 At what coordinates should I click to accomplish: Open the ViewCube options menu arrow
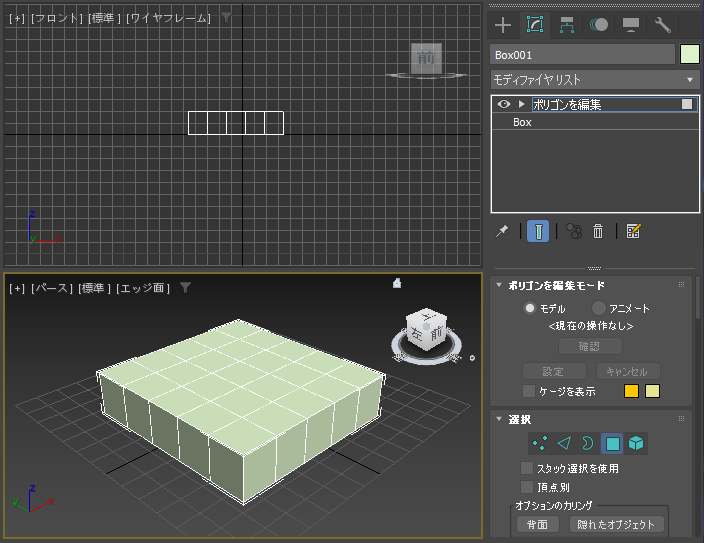point(472,358)
